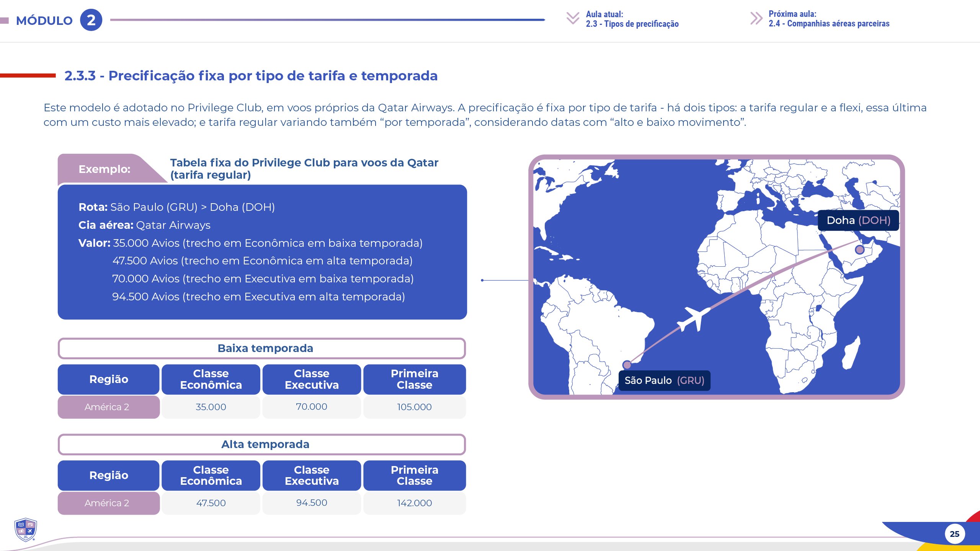The width and height of the screenshot is (980, 551).
Task: Click the 142.000 table cell
Action: [x=415, y=503]
